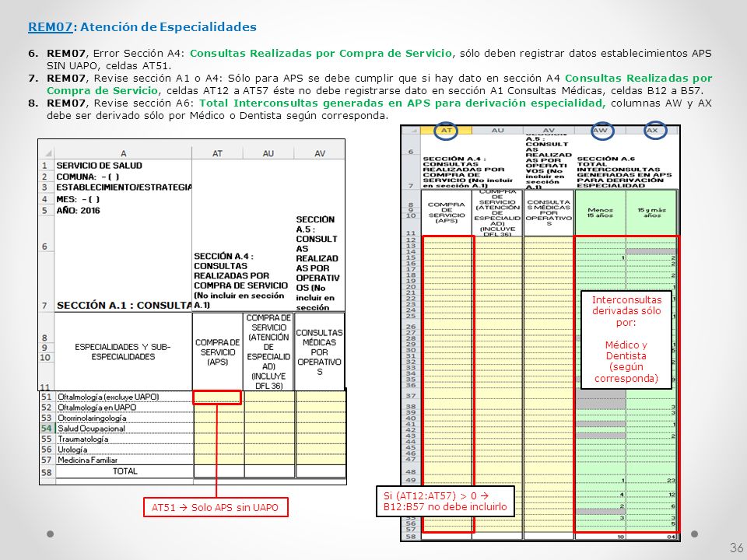Select the 'Oftalmología en UAPO' row label
Screen dimensions: 747x560
click(96, 408)
